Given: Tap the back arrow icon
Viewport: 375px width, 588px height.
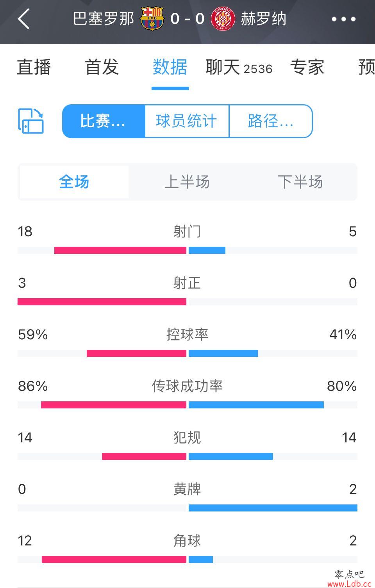Looking at the screenshot, I should click(x=24, y=19).
